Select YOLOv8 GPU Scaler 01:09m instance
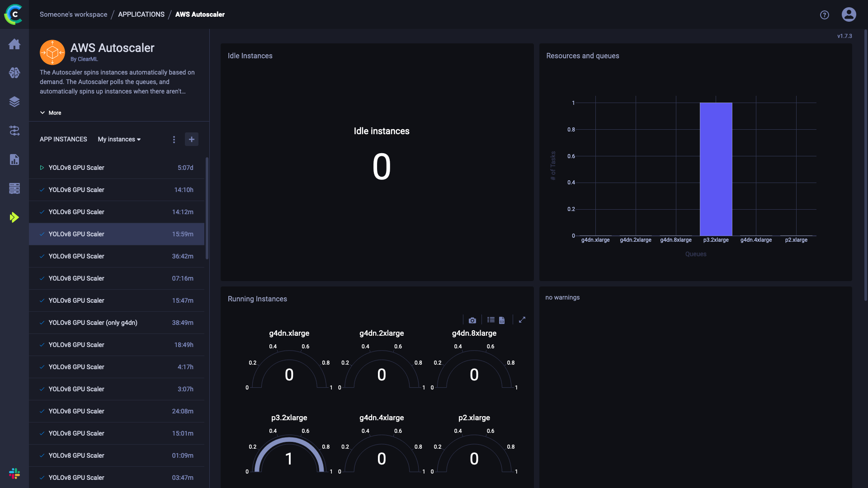This screenshot has height=488, width=868. 117,455
